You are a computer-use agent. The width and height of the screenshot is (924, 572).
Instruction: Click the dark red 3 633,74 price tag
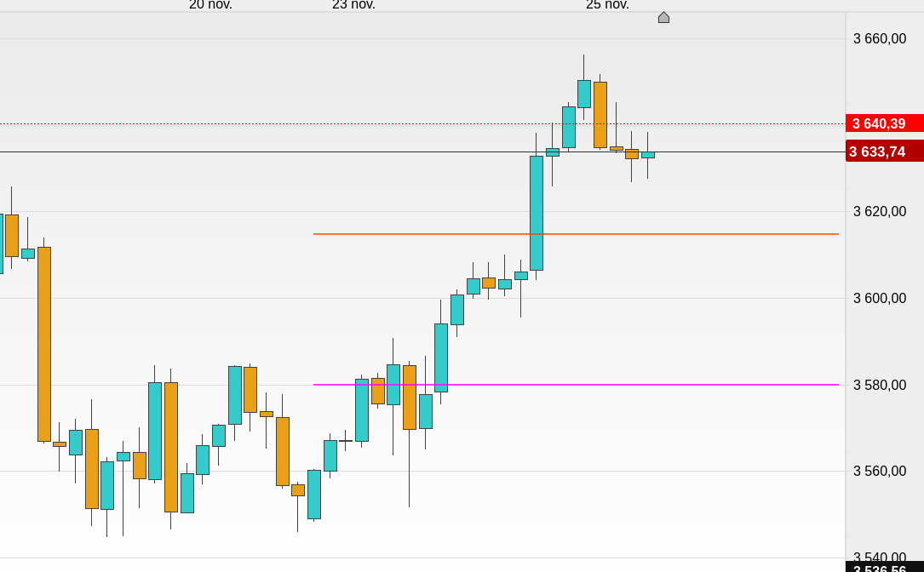884,152
